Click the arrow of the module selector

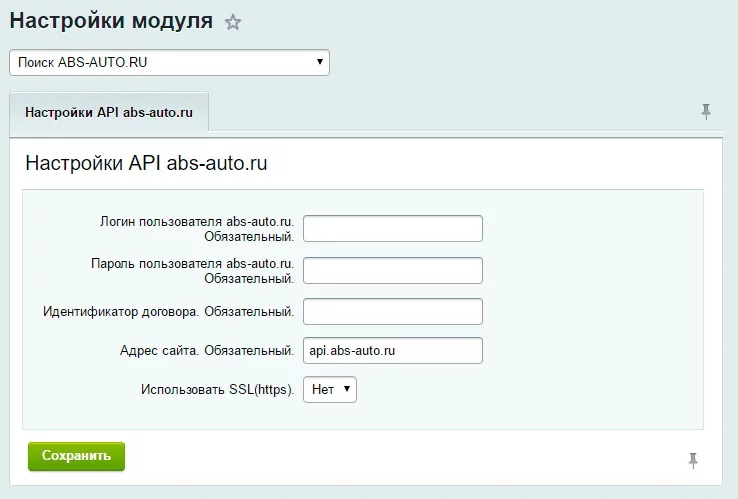320,62
